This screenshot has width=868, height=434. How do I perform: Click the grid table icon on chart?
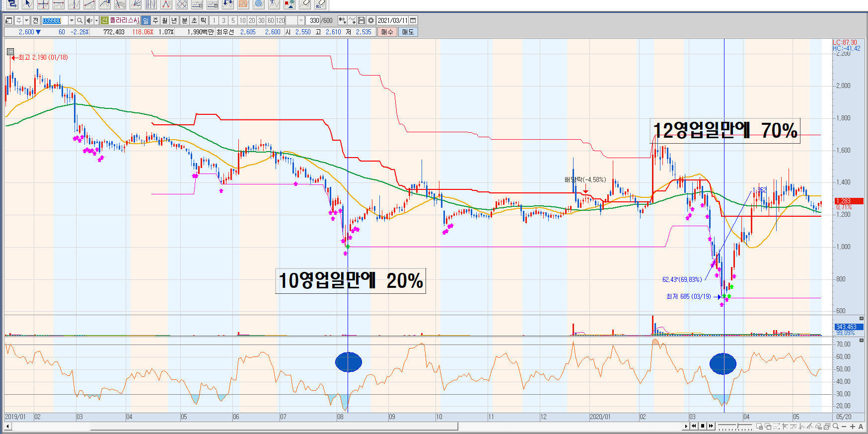pos(10,52)
